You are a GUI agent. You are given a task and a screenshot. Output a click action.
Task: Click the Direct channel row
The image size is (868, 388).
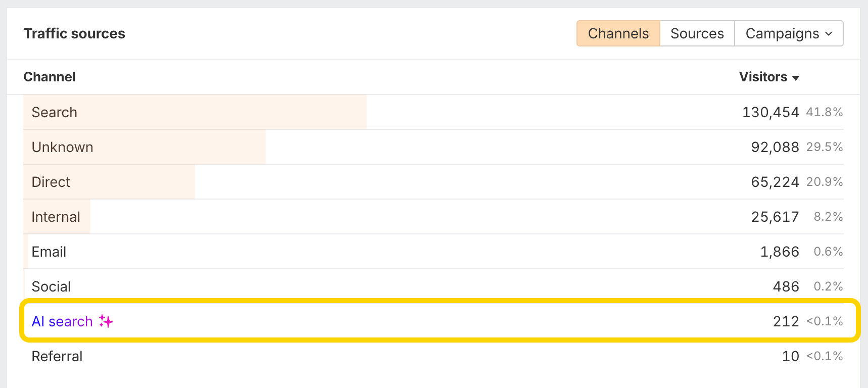coord(51,182)
